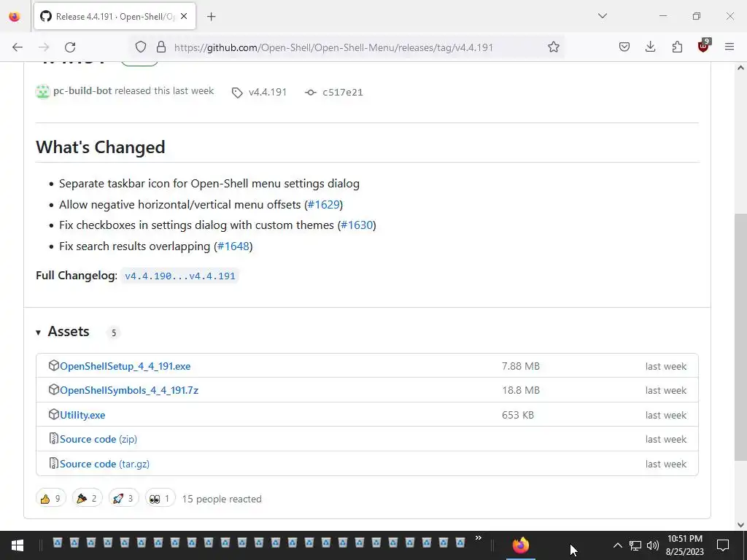Open the v4.4.190...v4.4.191 changelog comparison

coord(179,276)
